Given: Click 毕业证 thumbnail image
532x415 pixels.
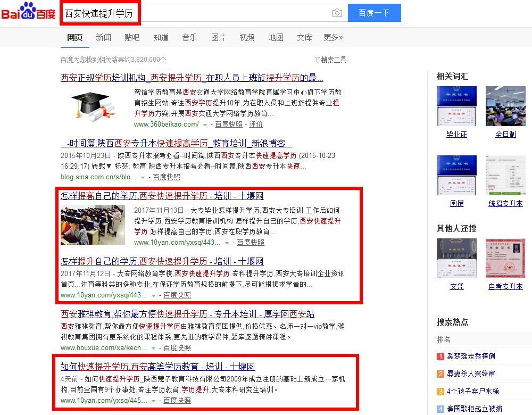Looking at the screenshot, I should [456, 106].
